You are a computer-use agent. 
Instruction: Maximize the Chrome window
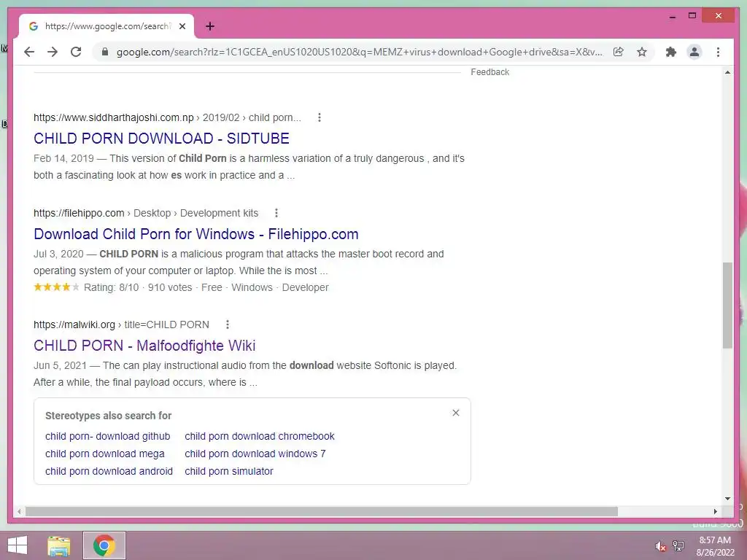(x=692, y=16)
